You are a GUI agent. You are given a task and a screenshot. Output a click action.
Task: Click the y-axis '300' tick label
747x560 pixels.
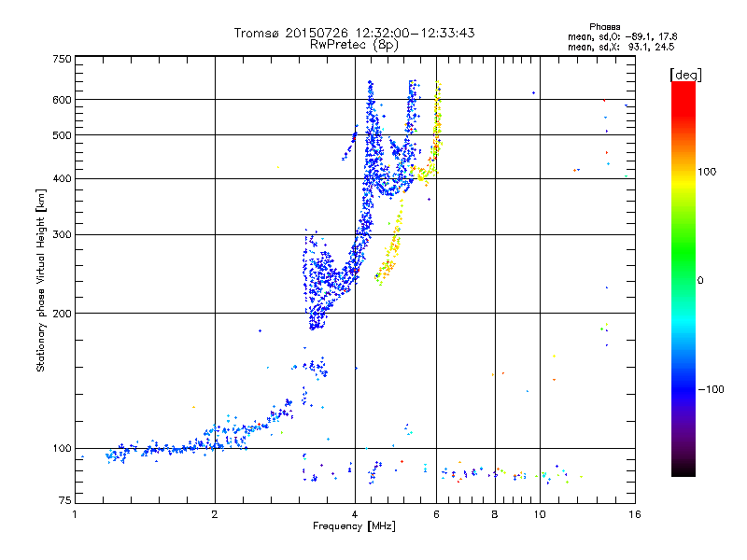pos(63,234)
